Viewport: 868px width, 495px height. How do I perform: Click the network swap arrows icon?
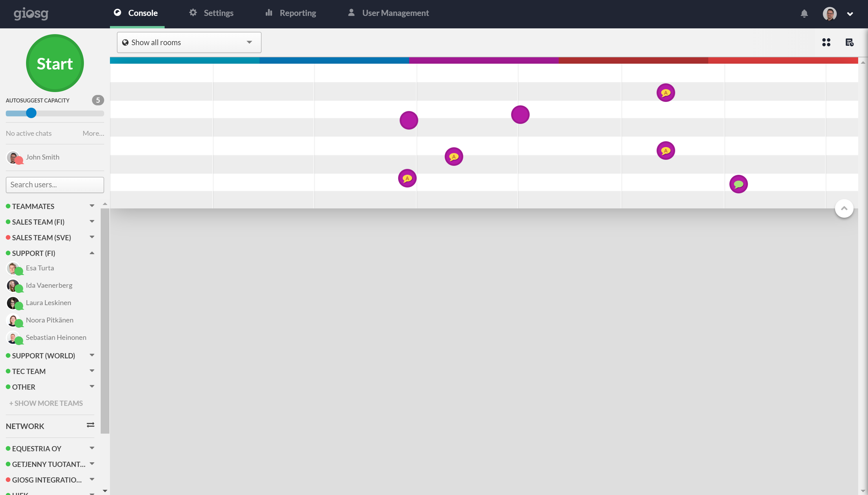[90, 425]
